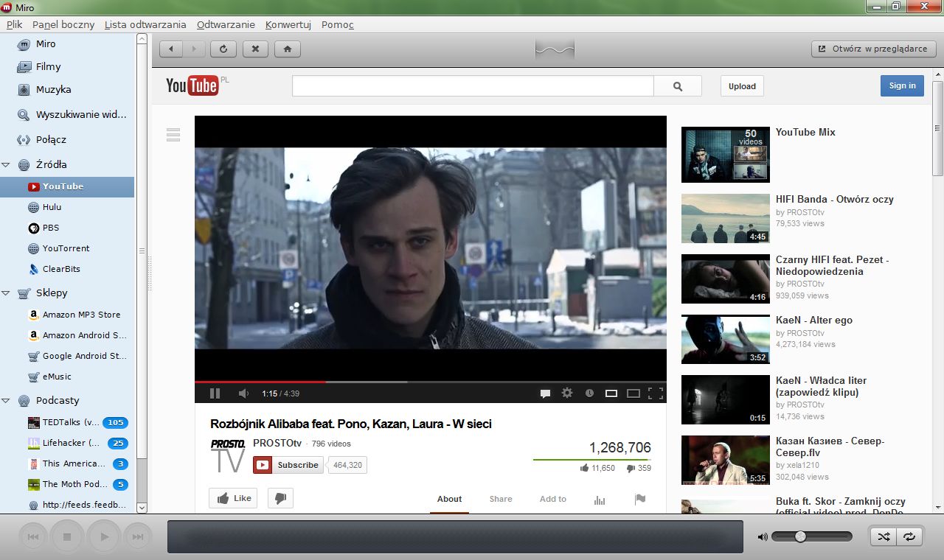
Task: Open the Lista odtwarzania menu
Action: (145, 24)
